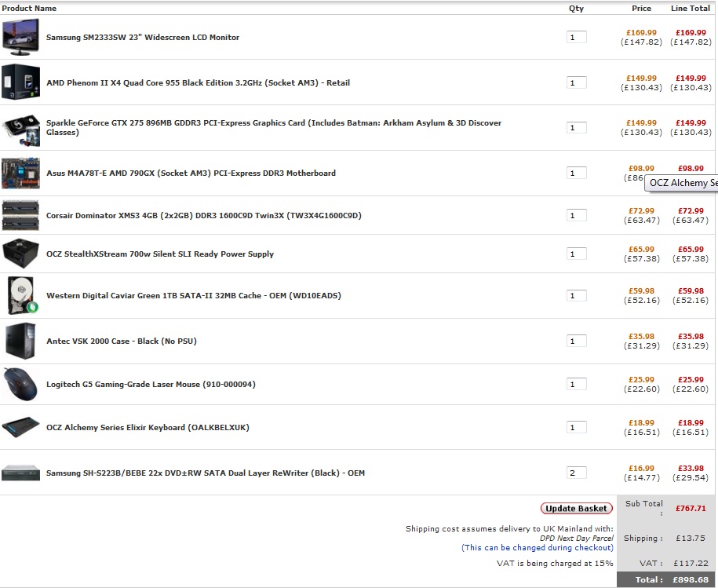Click quantity field for Samsung DVD ReWriter
718x588 pixels.
point(577,473)
